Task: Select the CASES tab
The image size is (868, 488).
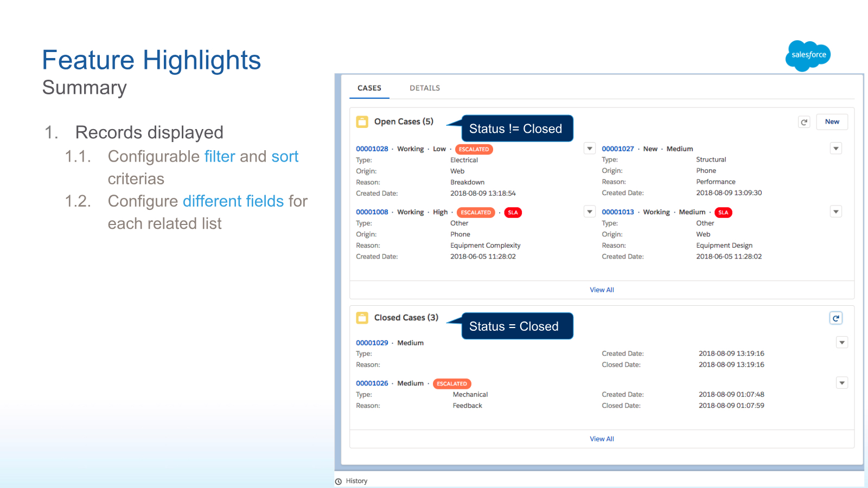Action: click(369, 88)
